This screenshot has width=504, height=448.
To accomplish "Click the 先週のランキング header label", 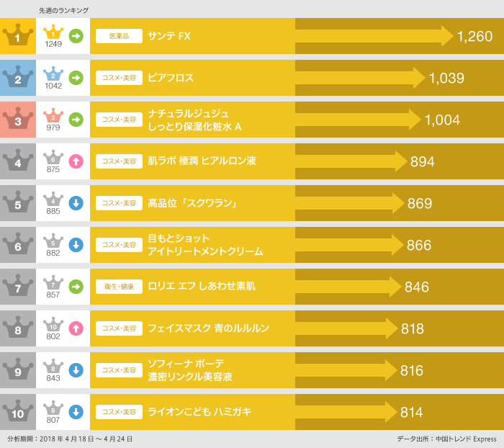I will pos(63,10).
